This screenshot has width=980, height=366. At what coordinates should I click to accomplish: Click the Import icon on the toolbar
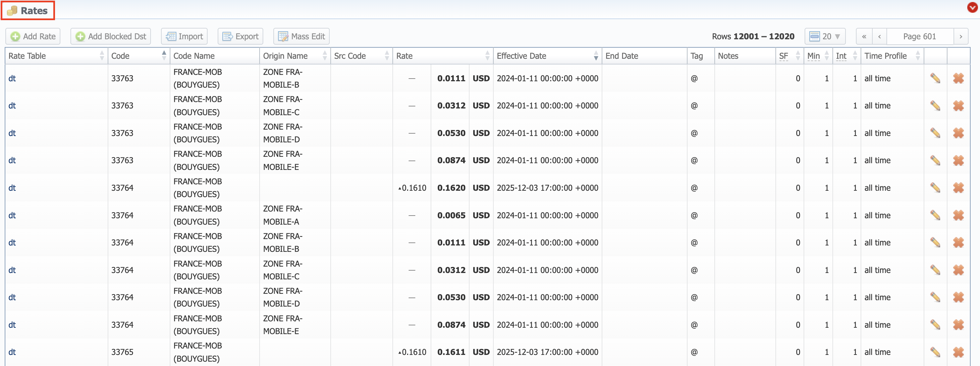[x=172, y=36]
